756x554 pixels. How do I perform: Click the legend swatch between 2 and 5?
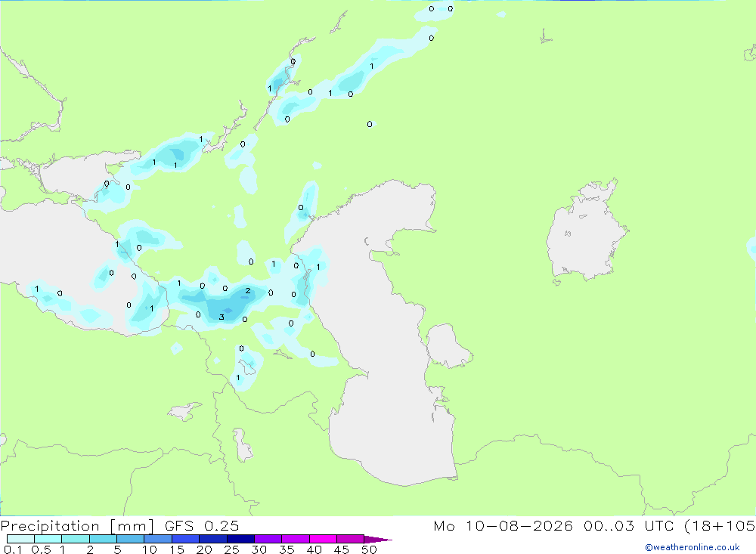[103, 539]
